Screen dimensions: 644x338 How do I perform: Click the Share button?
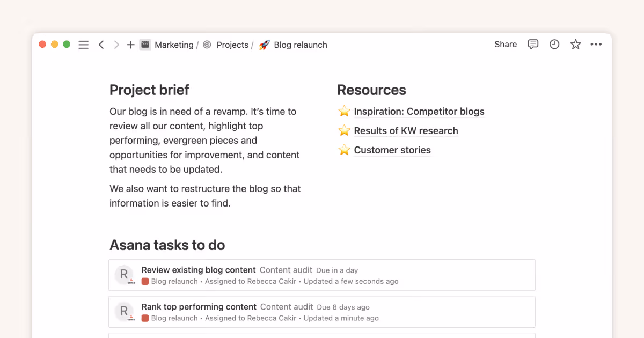click(505, 44)
